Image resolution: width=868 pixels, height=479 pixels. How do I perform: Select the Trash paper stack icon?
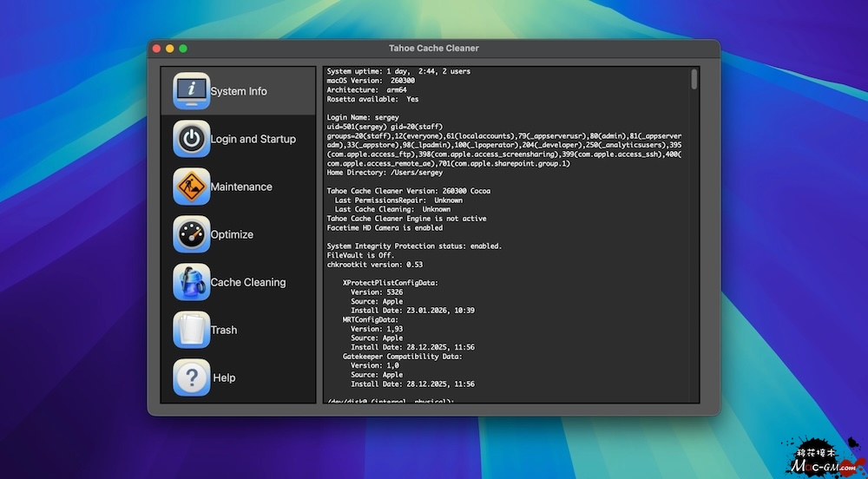click(191, 330)
